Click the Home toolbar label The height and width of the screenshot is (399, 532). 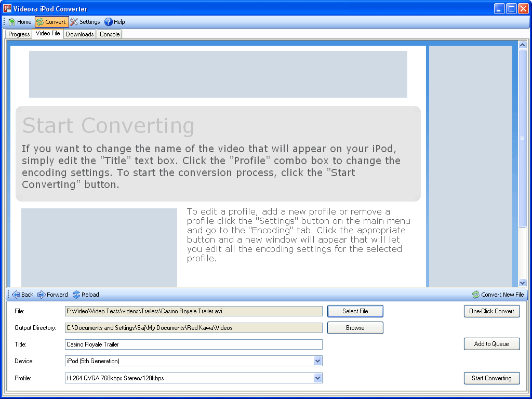point(24,22)
